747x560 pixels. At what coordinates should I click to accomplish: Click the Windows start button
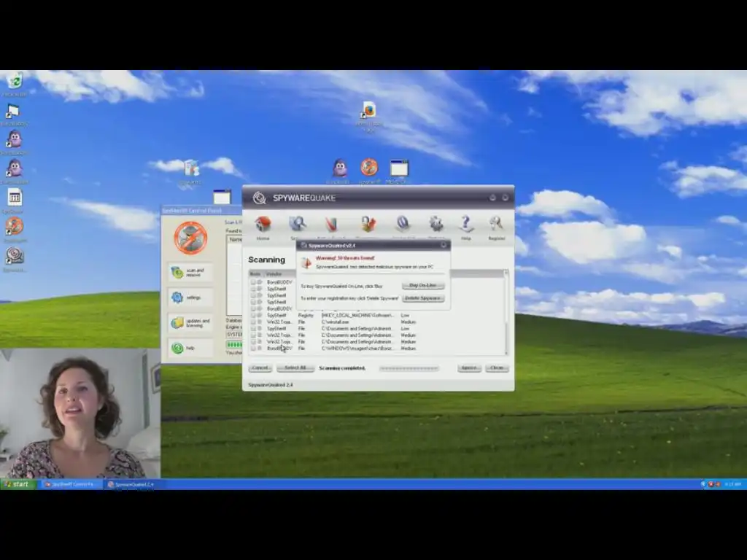(x=18, y=484)
